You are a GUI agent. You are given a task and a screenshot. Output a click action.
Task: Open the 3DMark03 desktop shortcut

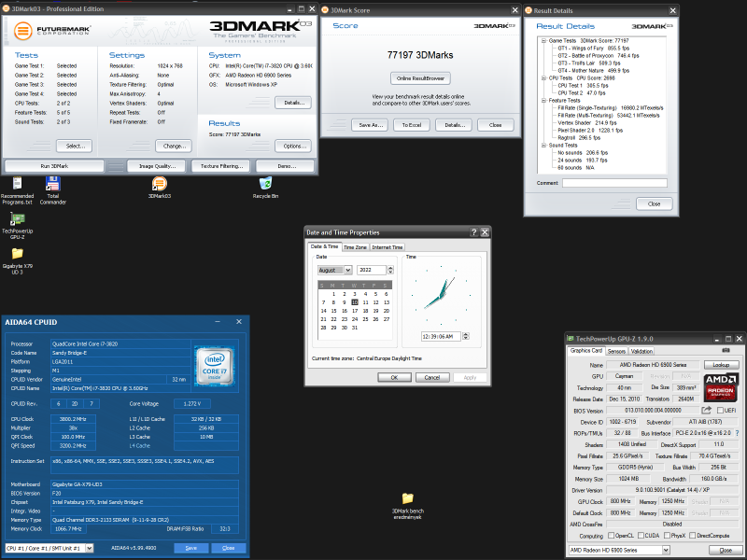point(159,188)
